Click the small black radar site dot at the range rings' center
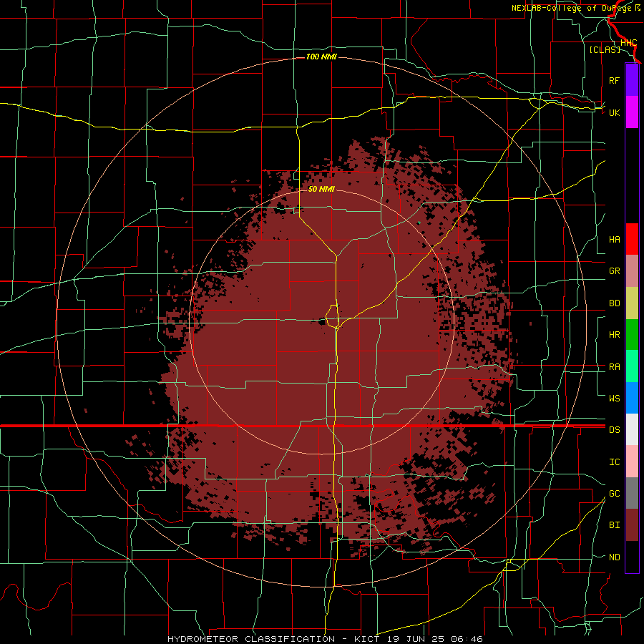This screenshot has width=644, height=644. (x=321, y=321)
